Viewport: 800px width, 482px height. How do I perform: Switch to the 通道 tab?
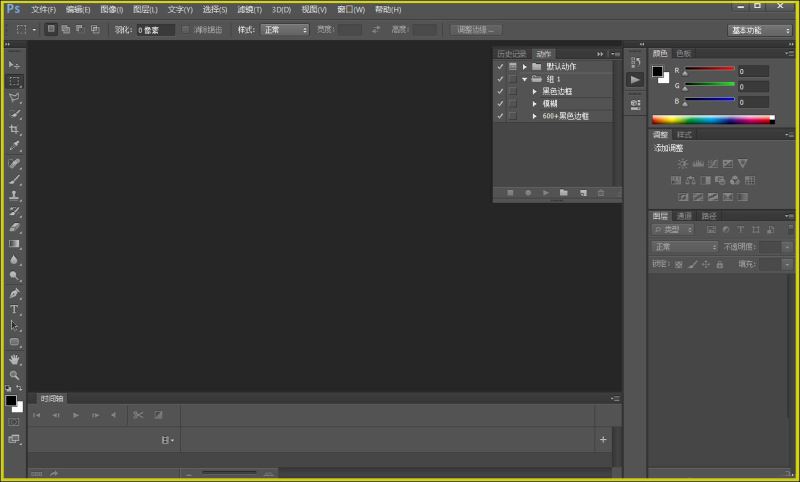click(684, 216)
